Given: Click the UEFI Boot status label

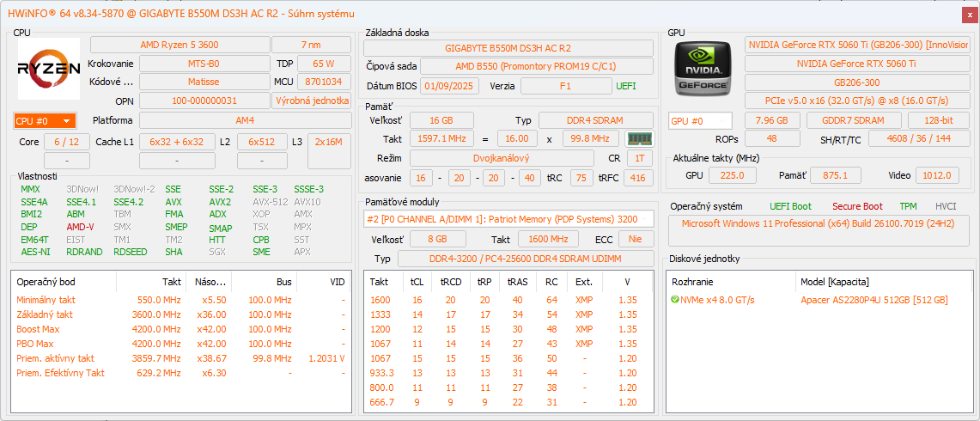Looking at the screenshot, I should 788,206.
